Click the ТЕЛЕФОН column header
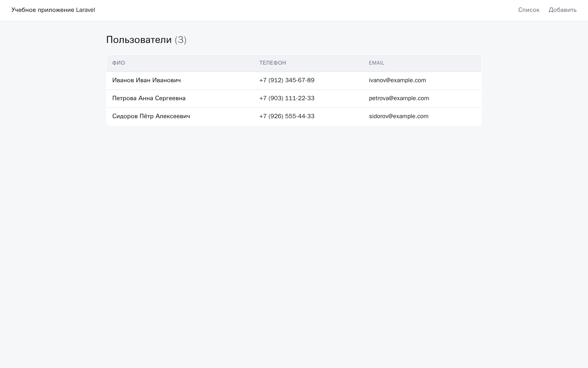This screenshot has height=368, width=588. pos(273,63)
